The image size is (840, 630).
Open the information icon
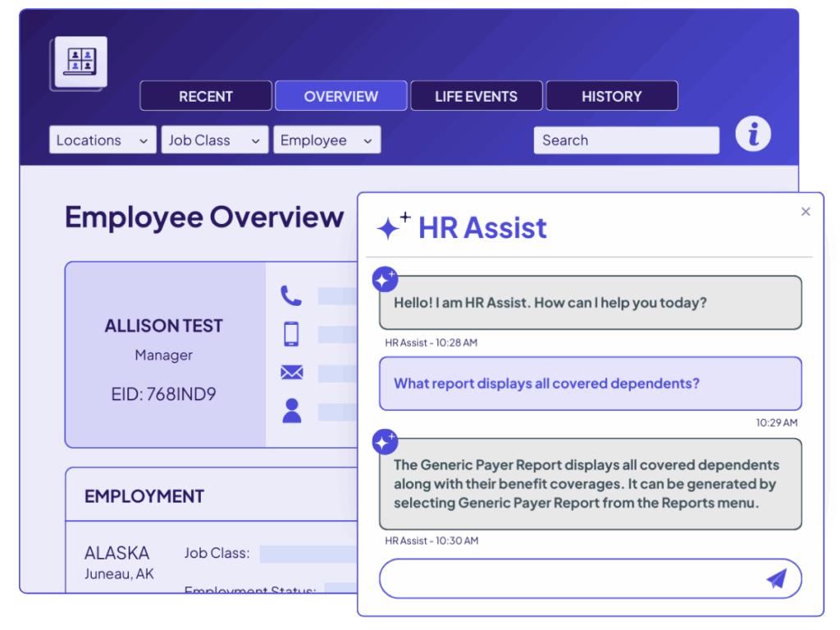click(x=752, y=134)
